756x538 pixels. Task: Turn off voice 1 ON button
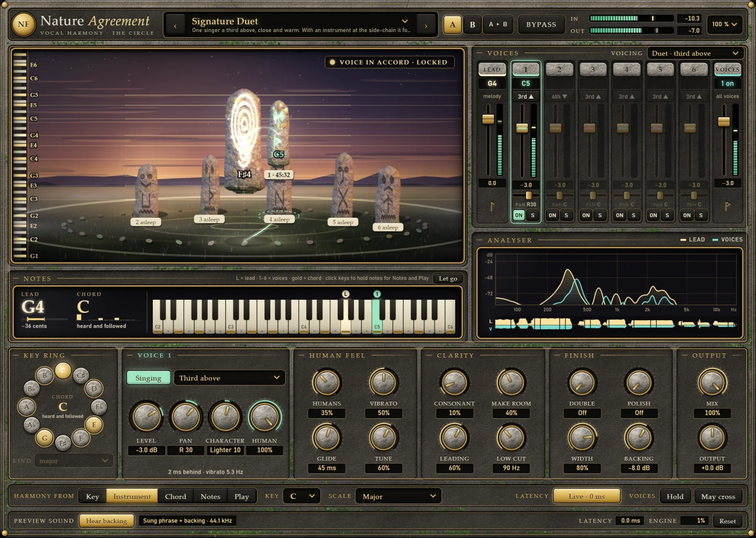(519, 215)
